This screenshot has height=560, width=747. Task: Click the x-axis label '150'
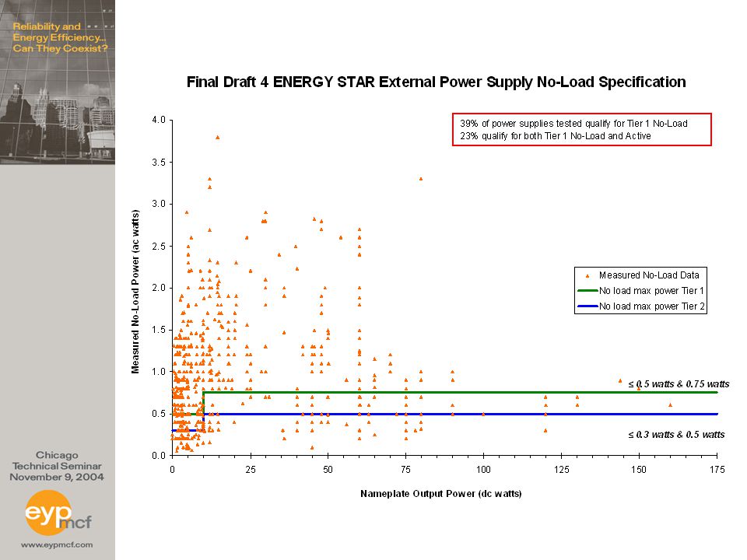coord(639,470)
